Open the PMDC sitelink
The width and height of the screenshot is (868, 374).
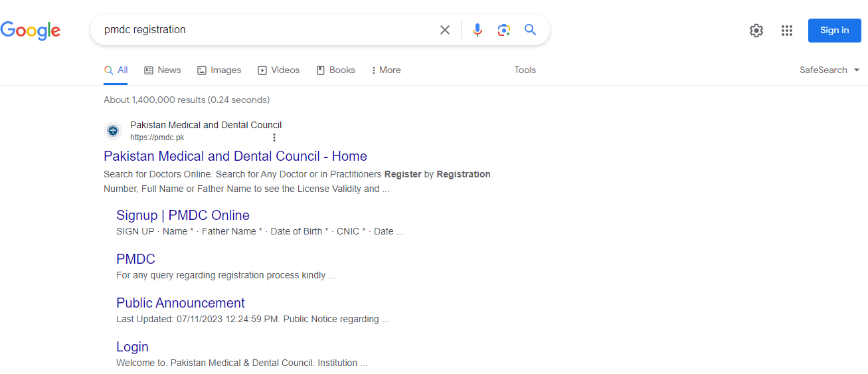click(x=135, y=259)
